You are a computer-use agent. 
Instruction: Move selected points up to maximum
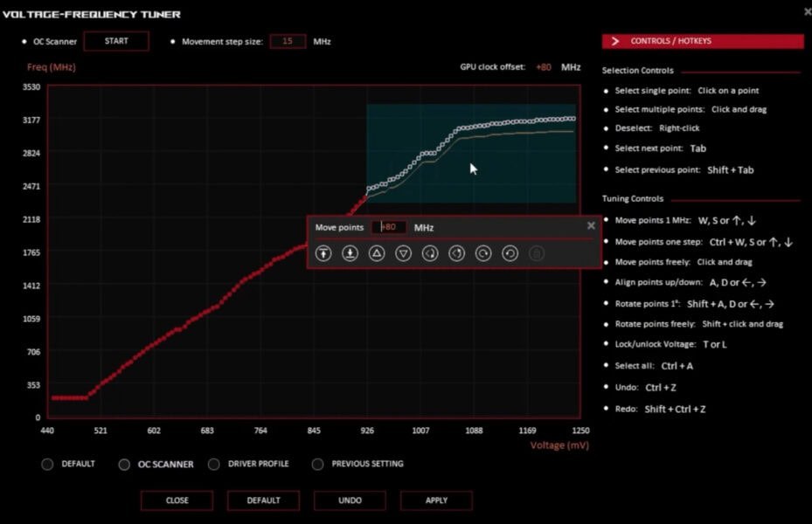pos(323,253)
